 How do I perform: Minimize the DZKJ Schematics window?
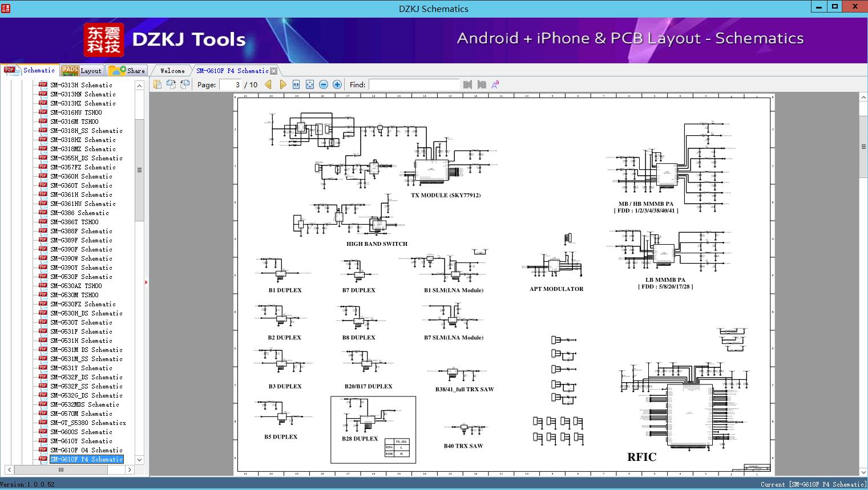point(818,7)
